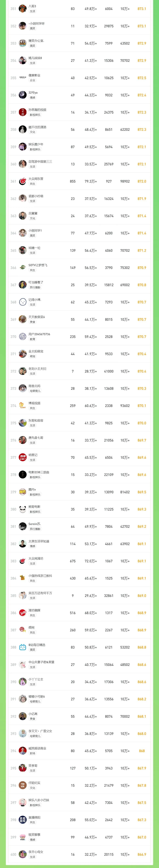The height and width of the screenshot is (868, 159).
Task: Click the 熊哥电影 panda avatar
Action: (x=23, y=509)
